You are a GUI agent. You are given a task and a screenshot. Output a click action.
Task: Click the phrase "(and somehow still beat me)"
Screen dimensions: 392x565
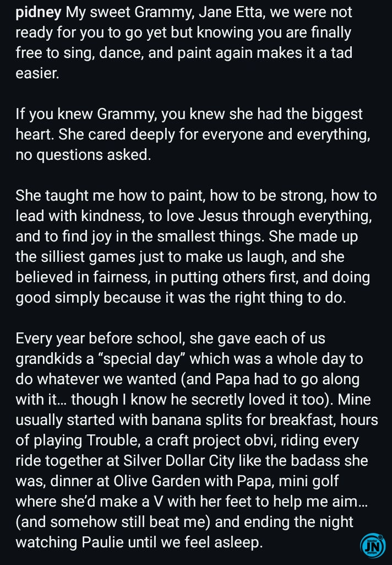[113, 522]
